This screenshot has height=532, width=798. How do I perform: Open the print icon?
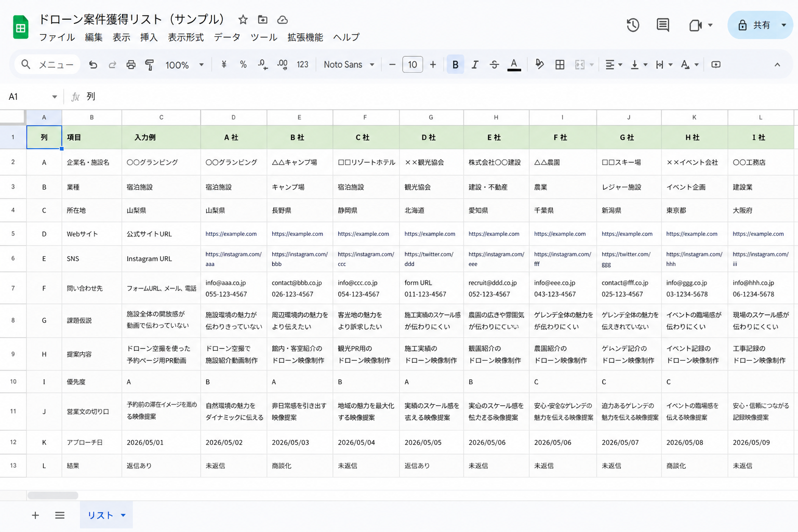(x=130, y=64)
